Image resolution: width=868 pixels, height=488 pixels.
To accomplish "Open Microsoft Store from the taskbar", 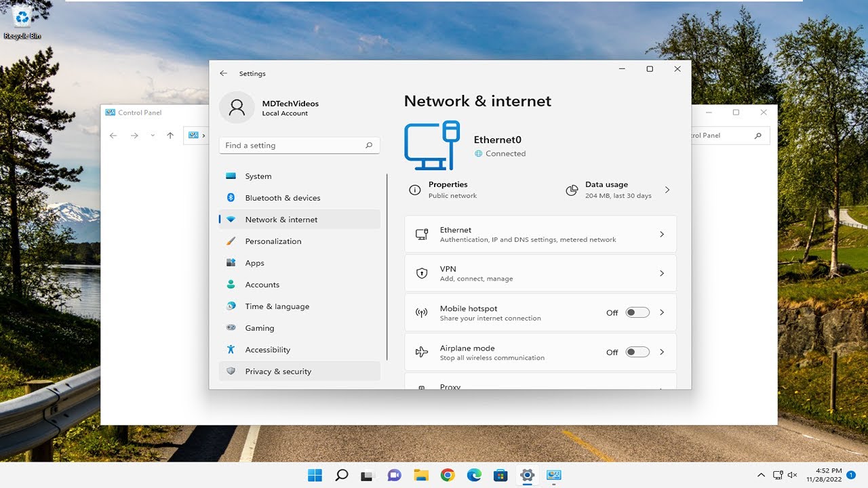I will point(500,475).
